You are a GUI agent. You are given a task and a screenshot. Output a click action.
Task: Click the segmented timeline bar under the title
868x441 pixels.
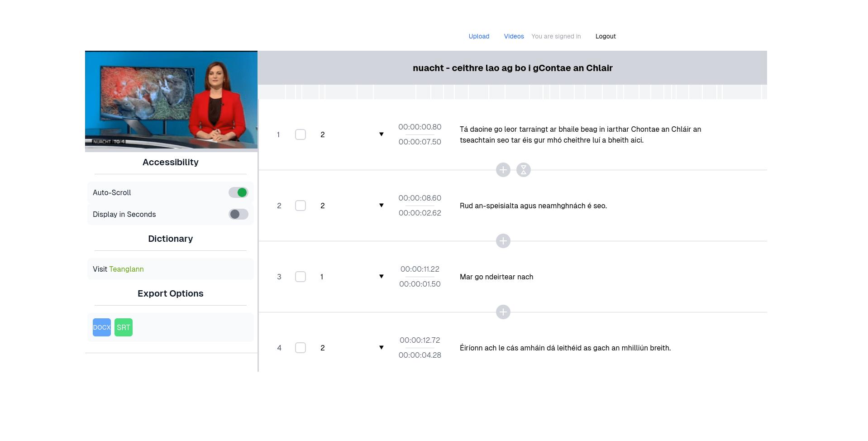point(512,92)
